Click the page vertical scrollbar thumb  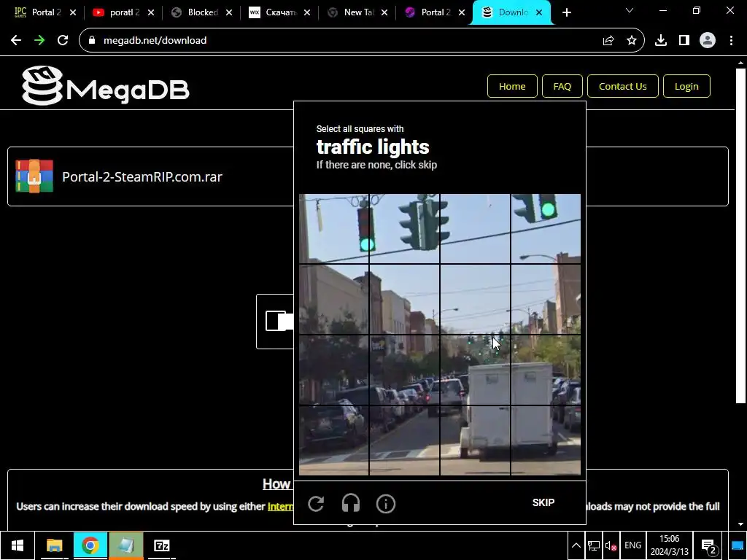click(x=740, y=236)
